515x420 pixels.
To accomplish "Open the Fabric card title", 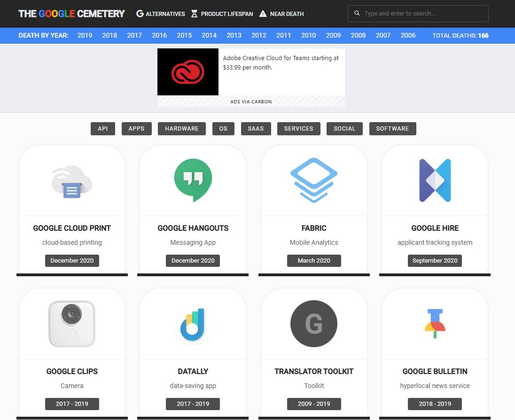I will point(314,228).
